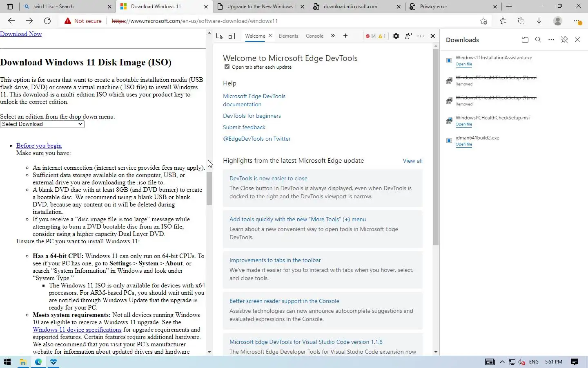Screen dimensions: 588x368
Task: Open Windows 11 device specifications link
Action: pos(77,330)
